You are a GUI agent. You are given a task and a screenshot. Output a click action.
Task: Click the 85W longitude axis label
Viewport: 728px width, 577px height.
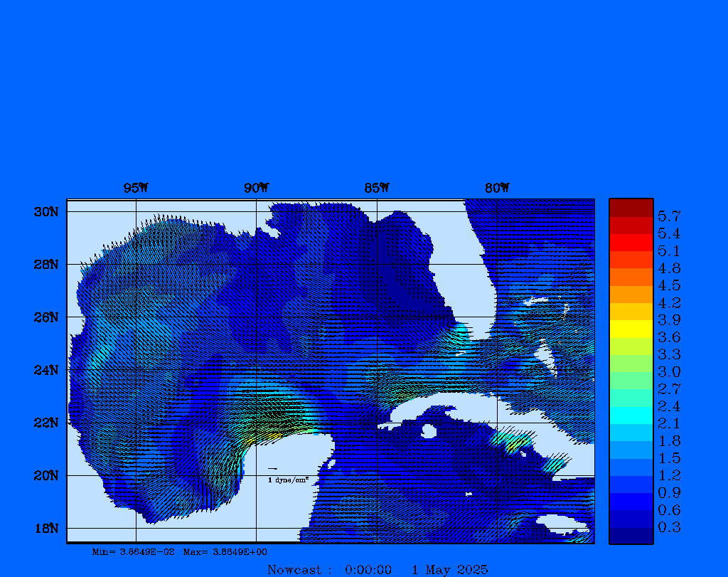coord(377,188)
